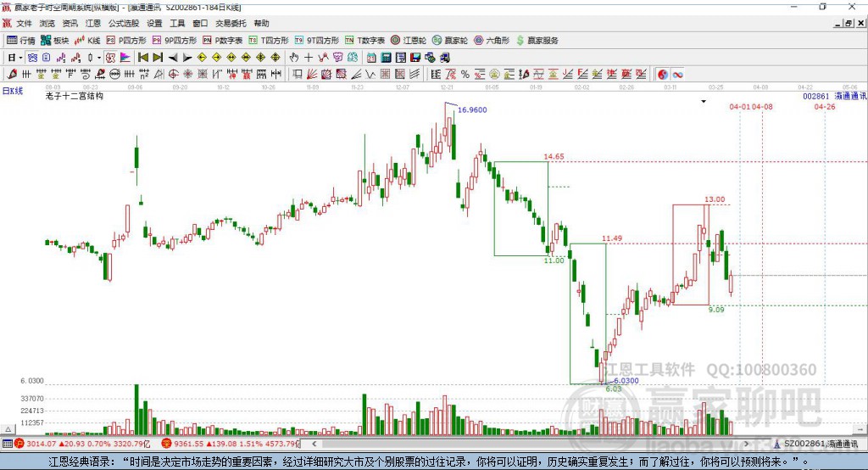Open 赢家服务 service link
Image resolution: width=868 pixels, height=470 pixels.
(x=537, y=41)
